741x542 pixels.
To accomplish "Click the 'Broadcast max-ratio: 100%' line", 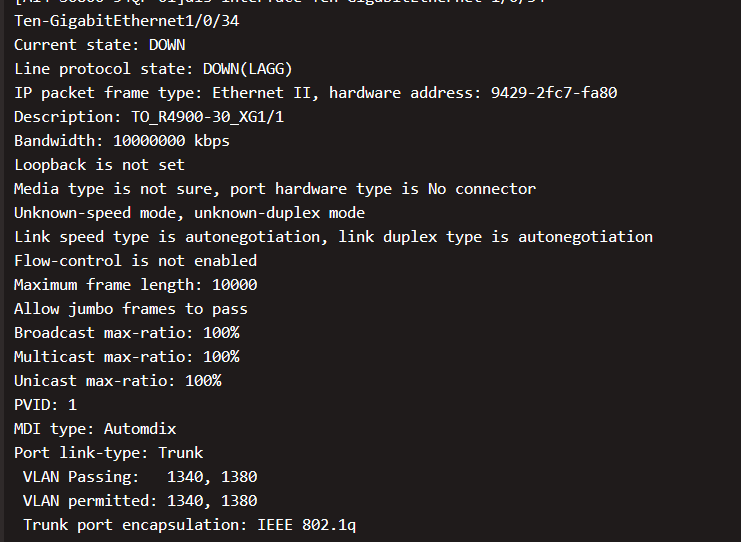I will (126, 333).
